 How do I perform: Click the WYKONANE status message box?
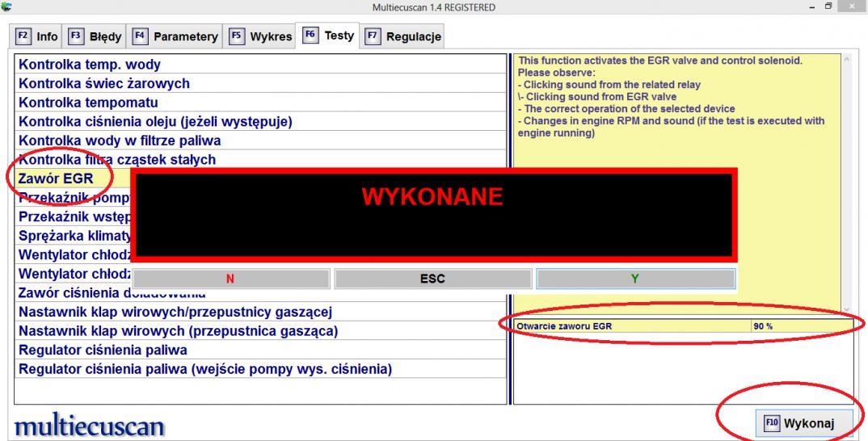[x=434, y=214]
